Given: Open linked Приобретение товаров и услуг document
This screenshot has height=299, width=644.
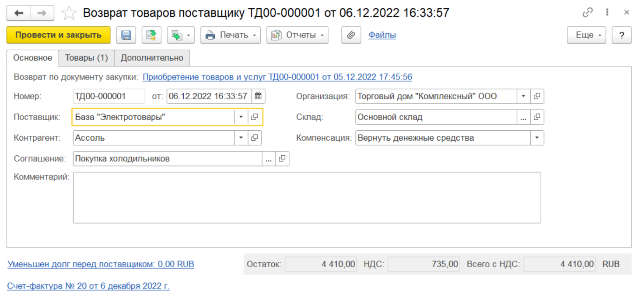Looking at the screenshot, I should (277, 77).
